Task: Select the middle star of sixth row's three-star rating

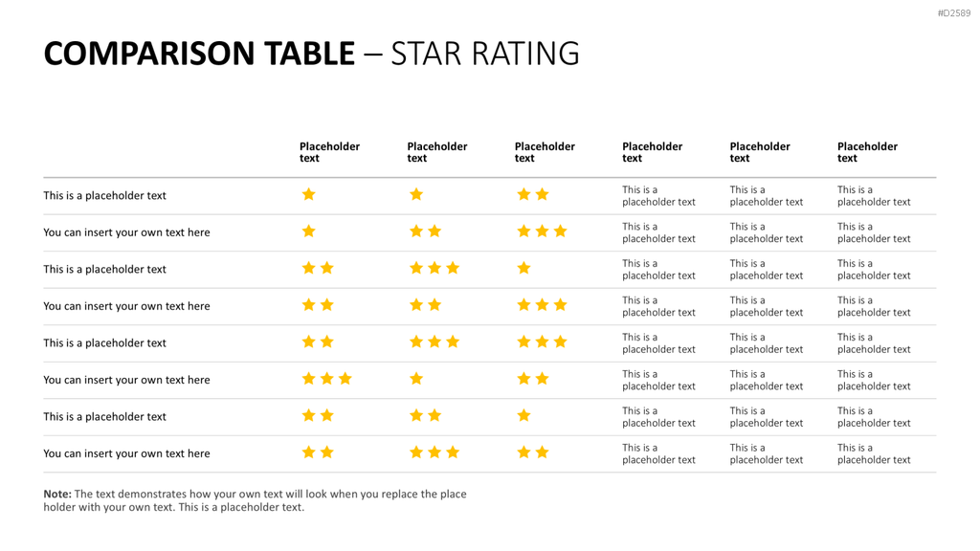Action: click(x=327, y=379)
